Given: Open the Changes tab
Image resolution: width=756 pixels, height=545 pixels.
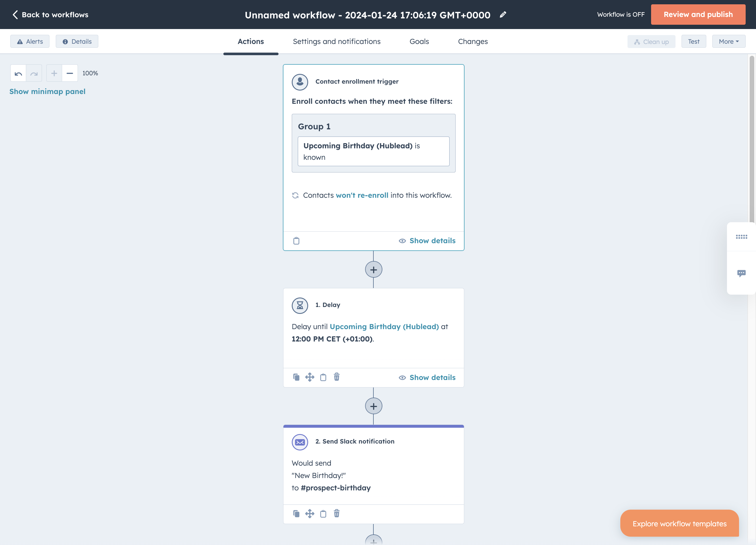Looking at the screenshot, I should (473, 41).
